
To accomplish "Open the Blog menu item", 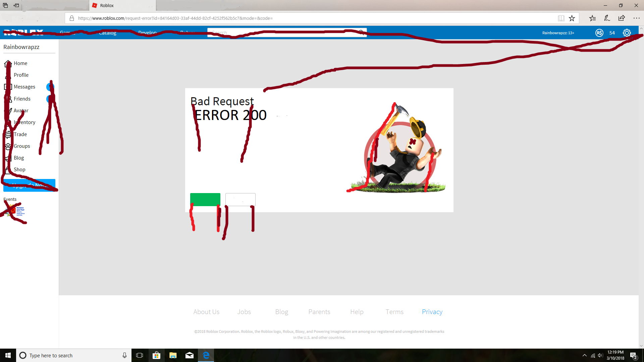I will [18, 157].
